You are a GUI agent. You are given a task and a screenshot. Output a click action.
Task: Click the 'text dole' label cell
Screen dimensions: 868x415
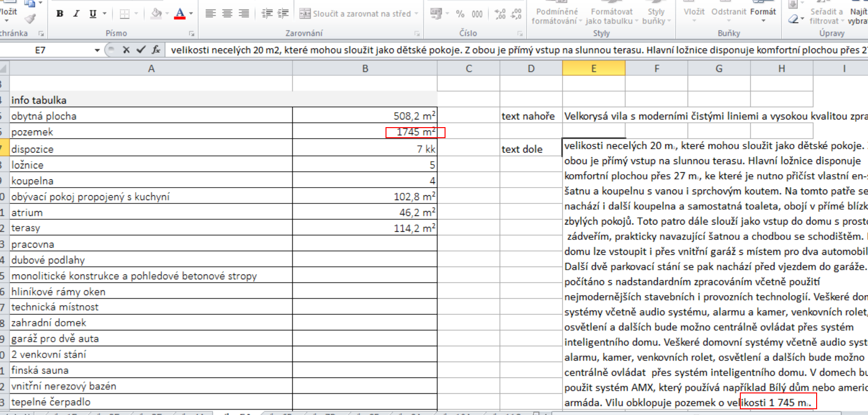(531, 149)
